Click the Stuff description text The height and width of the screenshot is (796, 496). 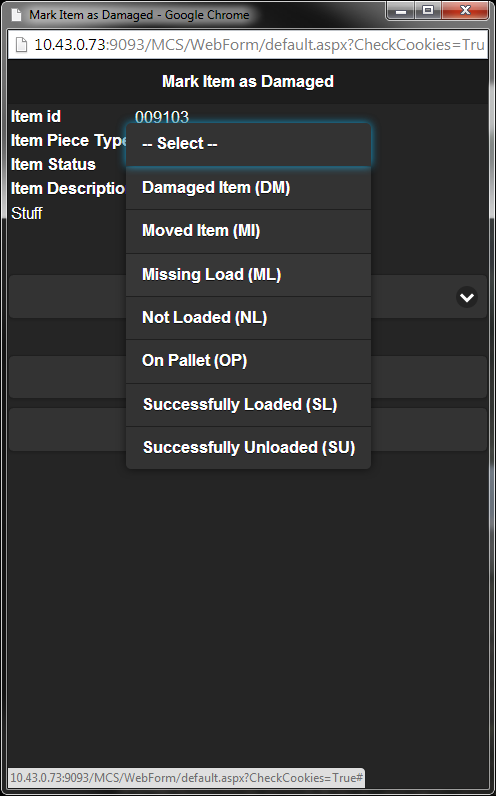click(26, 213)
